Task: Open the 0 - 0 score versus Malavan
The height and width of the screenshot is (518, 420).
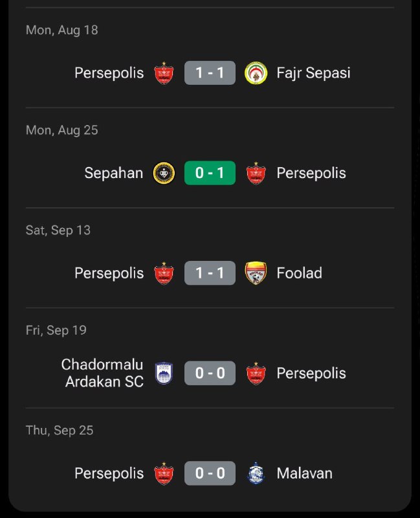Action: pos(210,473)
